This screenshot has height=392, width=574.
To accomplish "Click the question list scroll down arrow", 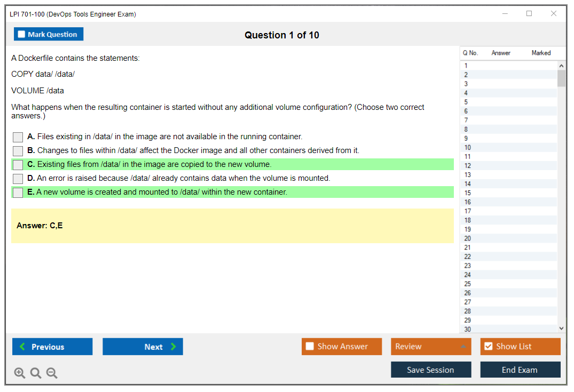I will click(561, 329).
